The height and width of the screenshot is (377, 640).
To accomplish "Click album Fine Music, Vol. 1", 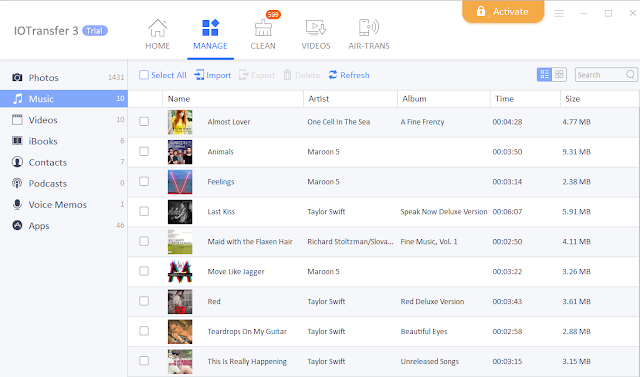I will click(x=429, y=242).
